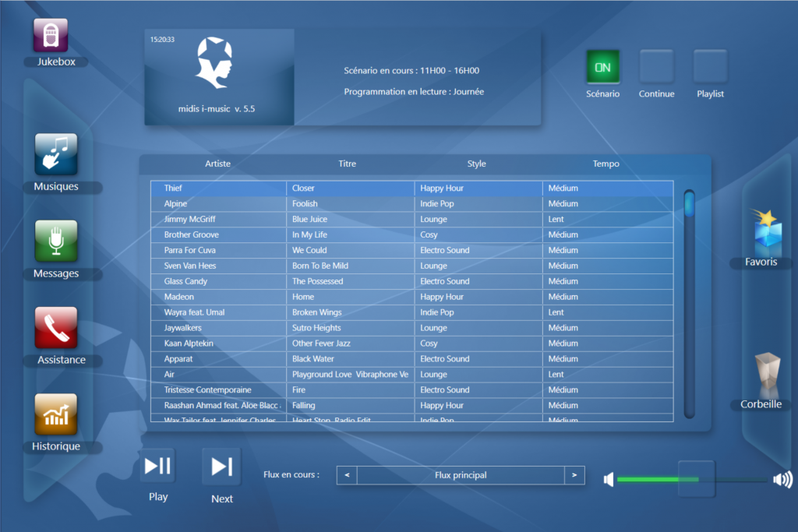Screen dimensions: 798x532
Task: Click the Indie Pop style for Foolish
Action: [x=436, y=203]
